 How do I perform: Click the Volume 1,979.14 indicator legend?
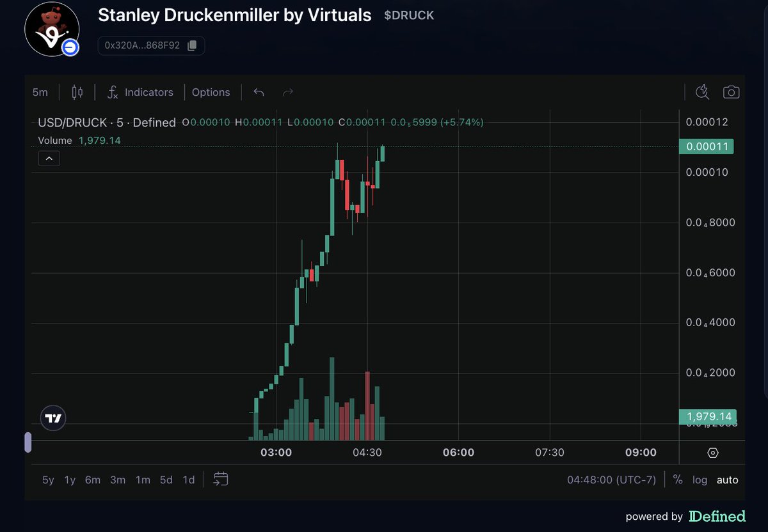tap(79, 140)
